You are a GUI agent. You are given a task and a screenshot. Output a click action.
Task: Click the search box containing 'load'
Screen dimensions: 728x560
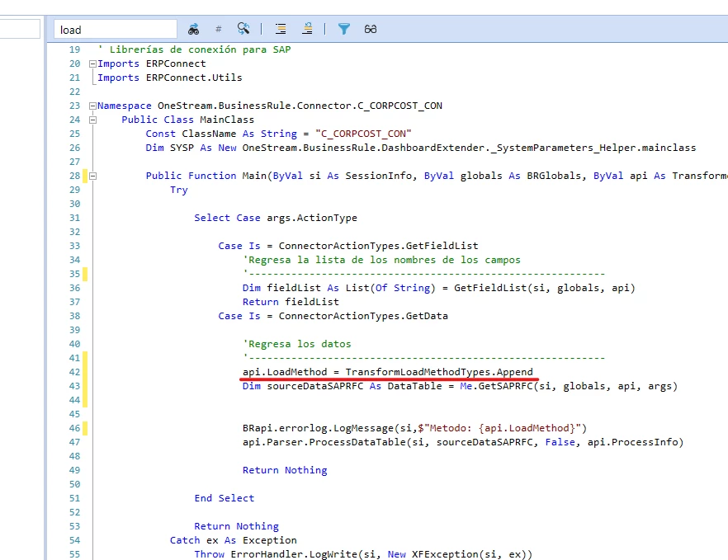pos(116,29)
